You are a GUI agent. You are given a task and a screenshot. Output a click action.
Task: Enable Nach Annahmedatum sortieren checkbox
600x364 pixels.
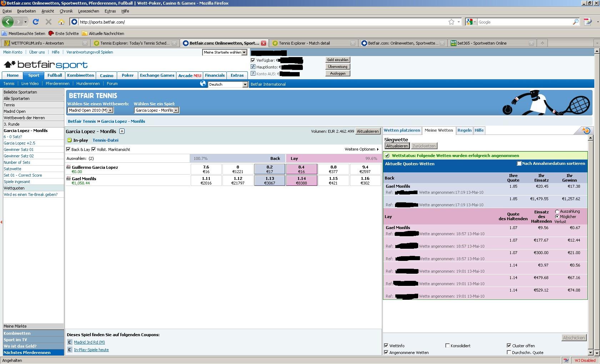tap(519, 163)
